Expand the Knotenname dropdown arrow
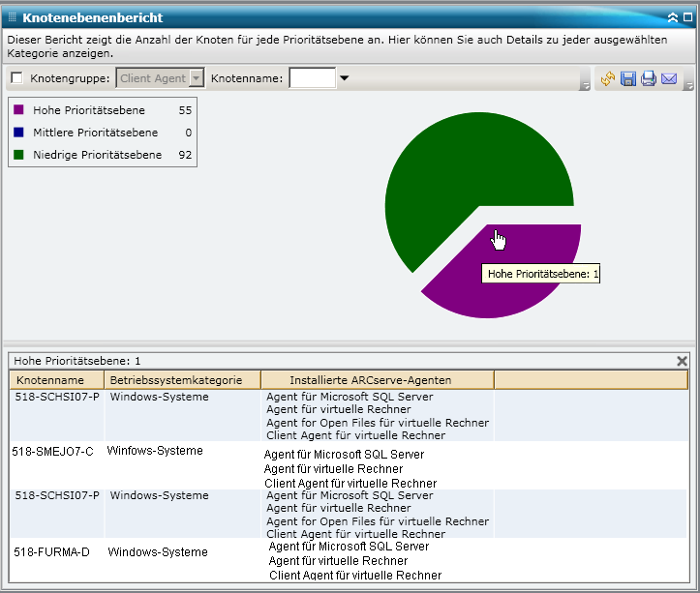The image size is (700, 593). coord(344,78)
